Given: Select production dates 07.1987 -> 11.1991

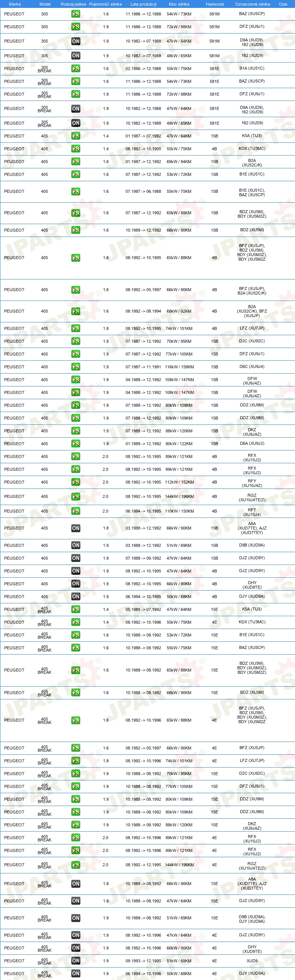Looking at the screenshot, I should [x=143, y=367].
